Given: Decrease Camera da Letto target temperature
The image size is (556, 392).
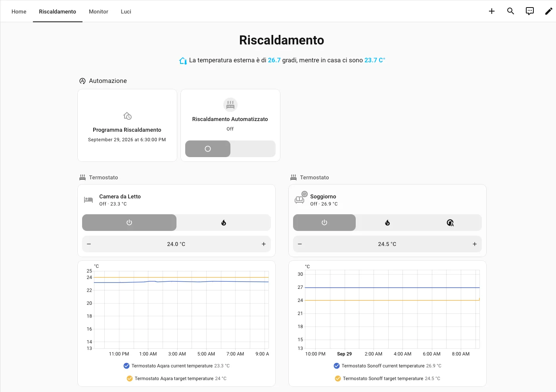Looking at the screenshot, I should coord(89,244).
